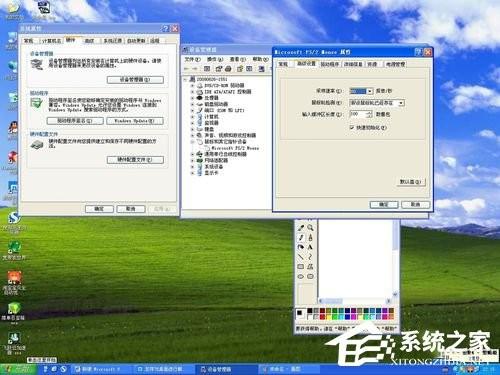The height and width of the screenshot is (375, 500).
Task: Select the curve tool in Paint
Action: [310, 257]
